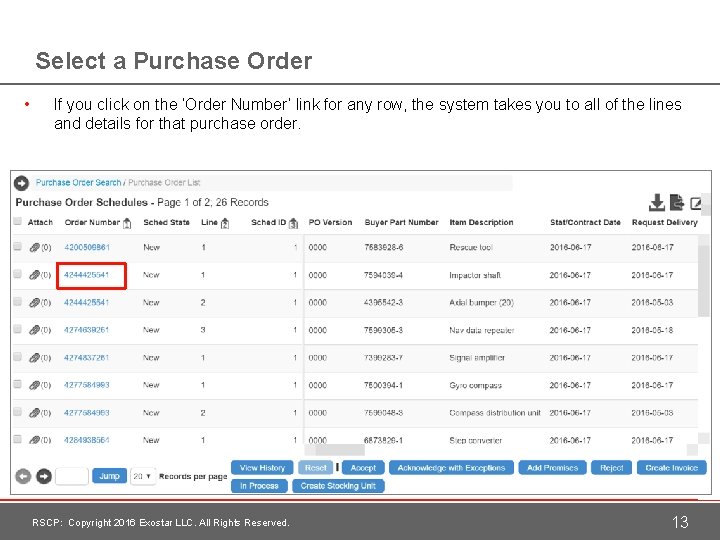Click the page number input field near Jump
This screenshot has height=540, width=720.
pyautogui.click(x=72, y=476)
